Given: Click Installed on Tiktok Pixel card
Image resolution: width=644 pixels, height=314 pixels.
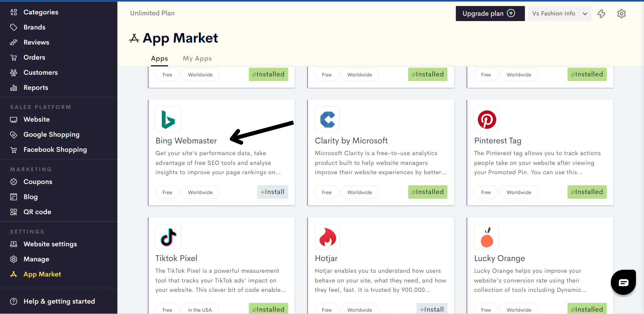Looking at the screenshot, I should (x=268, y=309).
